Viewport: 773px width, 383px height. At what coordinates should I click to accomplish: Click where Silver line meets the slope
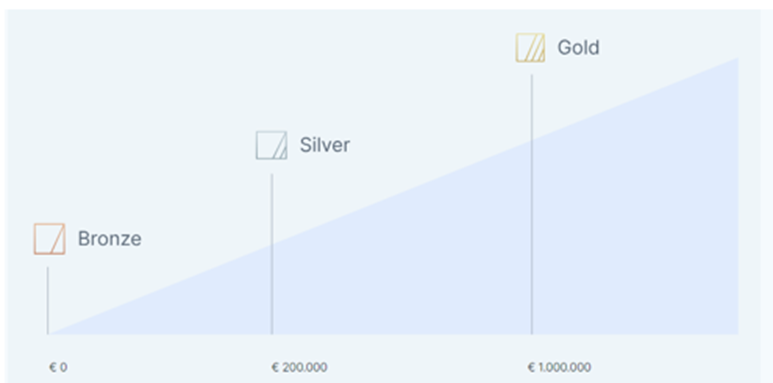pos(272,244)
